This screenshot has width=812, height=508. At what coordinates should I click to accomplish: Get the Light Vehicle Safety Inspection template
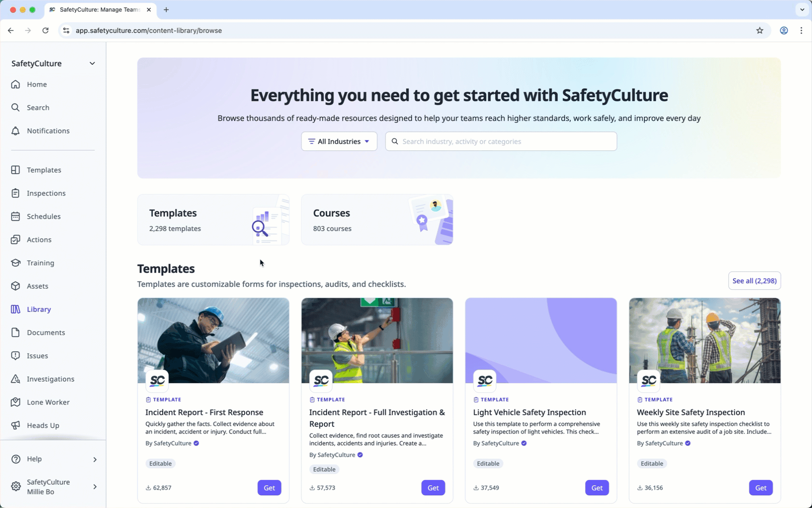click(597, 488)
